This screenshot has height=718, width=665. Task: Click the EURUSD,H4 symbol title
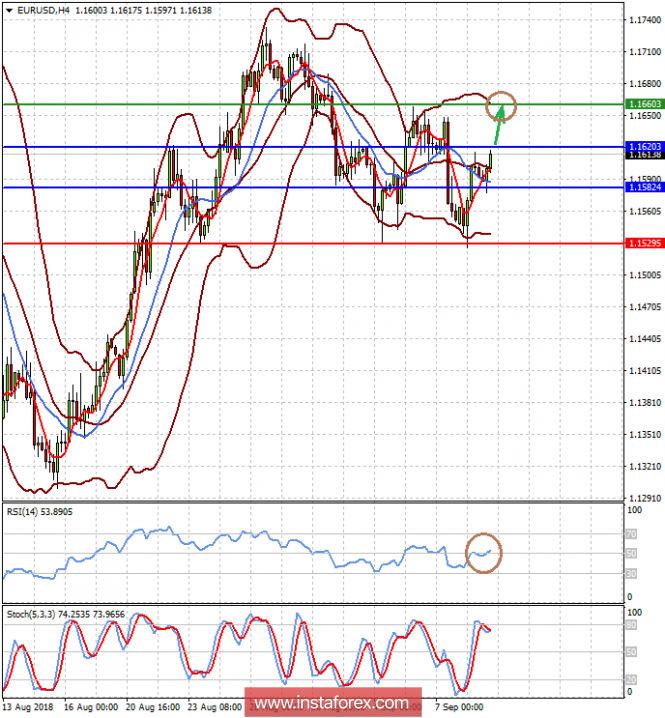(44, 10)
